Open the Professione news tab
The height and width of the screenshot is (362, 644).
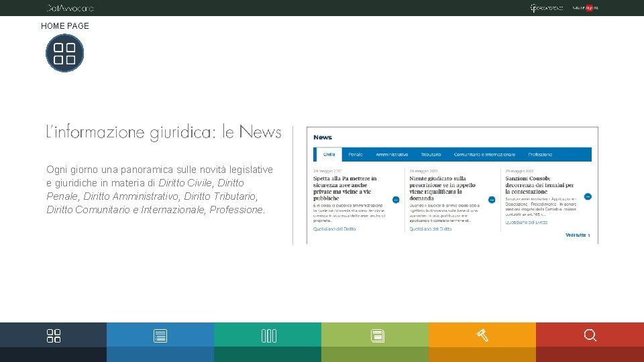point(540,155)
